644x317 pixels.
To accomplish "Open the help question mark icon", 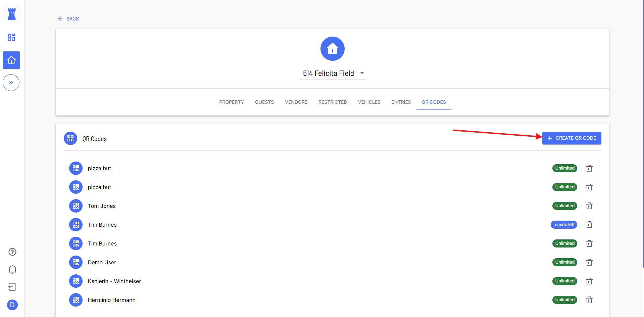I will click(x=12, y=252).
